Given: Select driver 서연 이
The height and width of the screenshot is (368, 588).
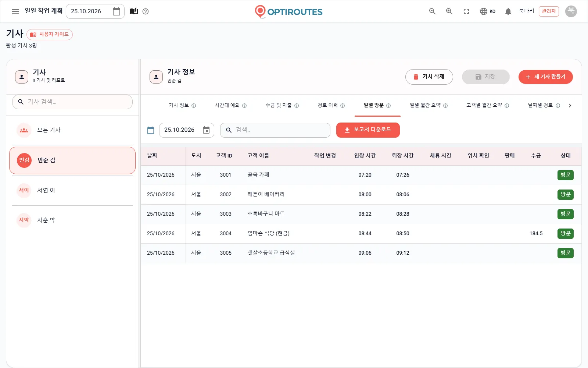Looking at the screenshot, I should pos(72,190).
